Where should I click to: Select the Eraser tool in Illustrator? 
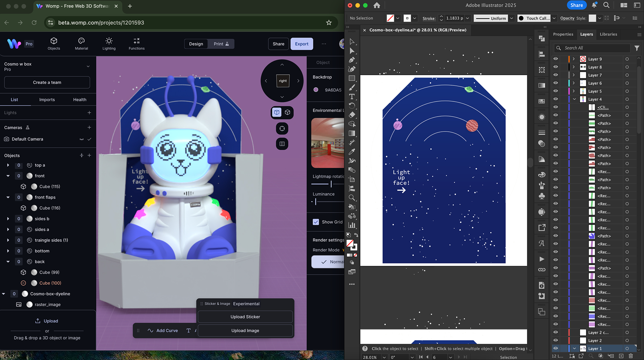(x=352, y=115)
